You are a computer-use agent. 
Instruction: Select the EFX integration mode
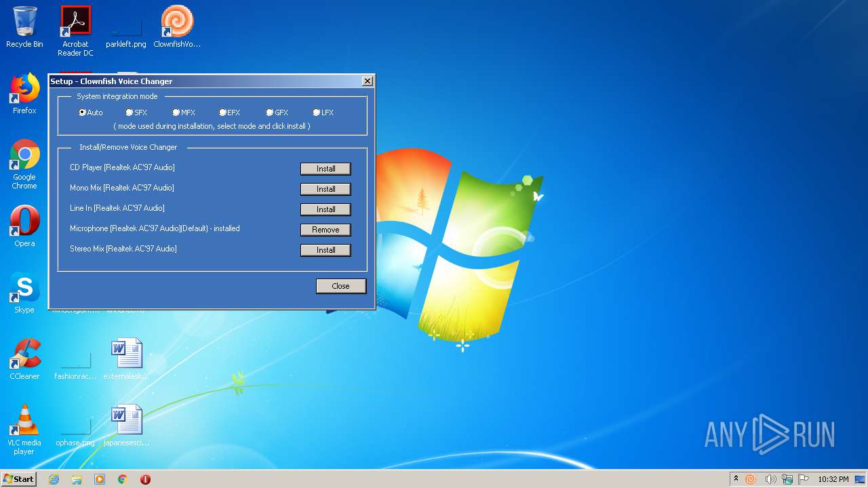(230, 113)
